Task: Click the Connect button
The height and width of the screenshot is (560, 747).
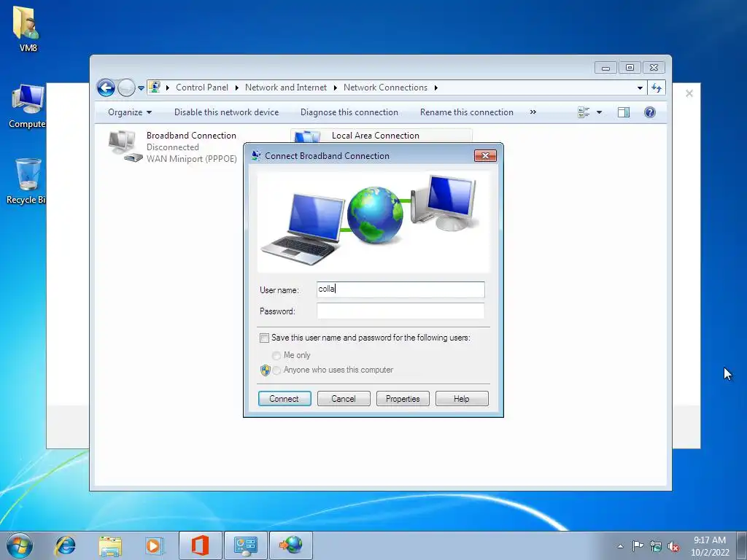Action: pos(285,399)
